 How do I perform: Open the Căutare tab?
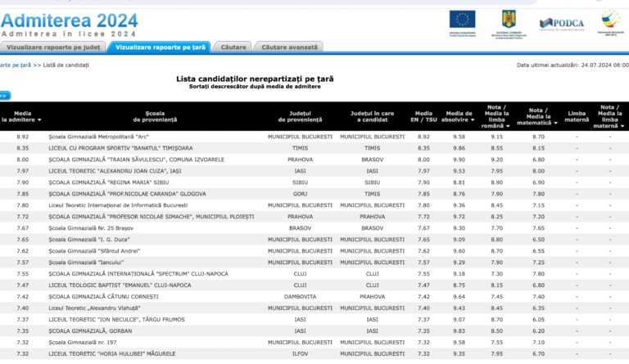(233, 47)
